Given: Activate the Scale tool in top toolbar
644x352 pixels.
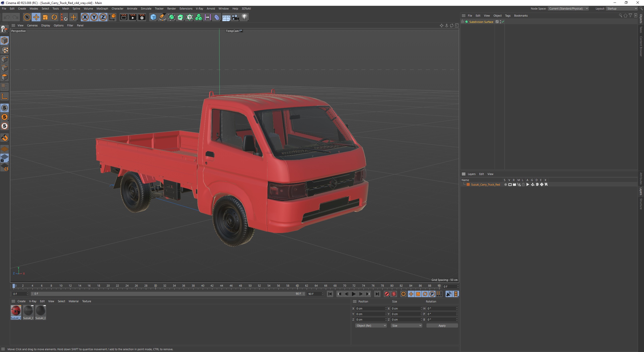Looking at the screenshot, I should pyautogui.click(x=45, y=17).
